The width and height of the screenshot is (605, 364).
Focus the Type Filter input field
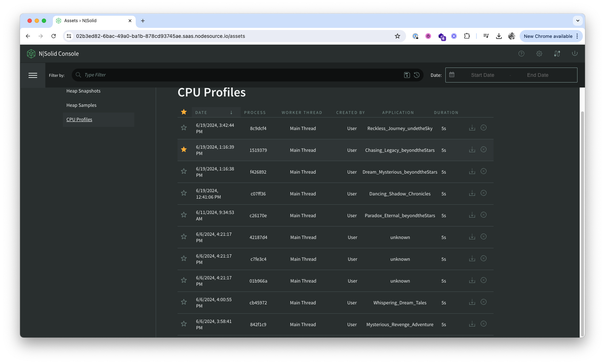coord(243,75)
